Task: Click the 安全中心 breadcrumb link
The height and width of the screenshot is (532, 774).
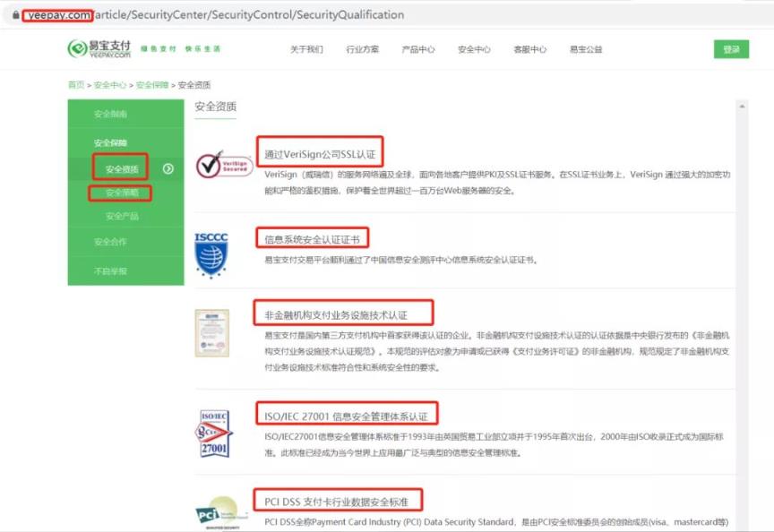Action: 110,85
